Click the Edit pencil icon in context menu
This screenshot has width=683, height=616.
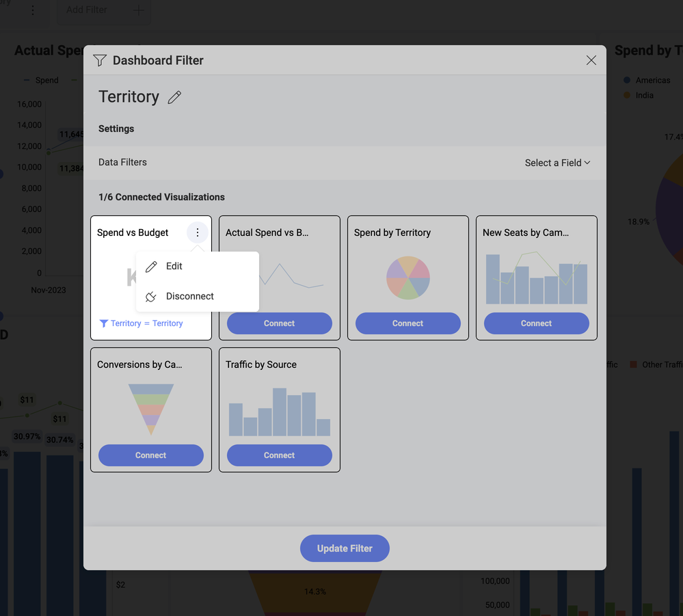point(151,267)
